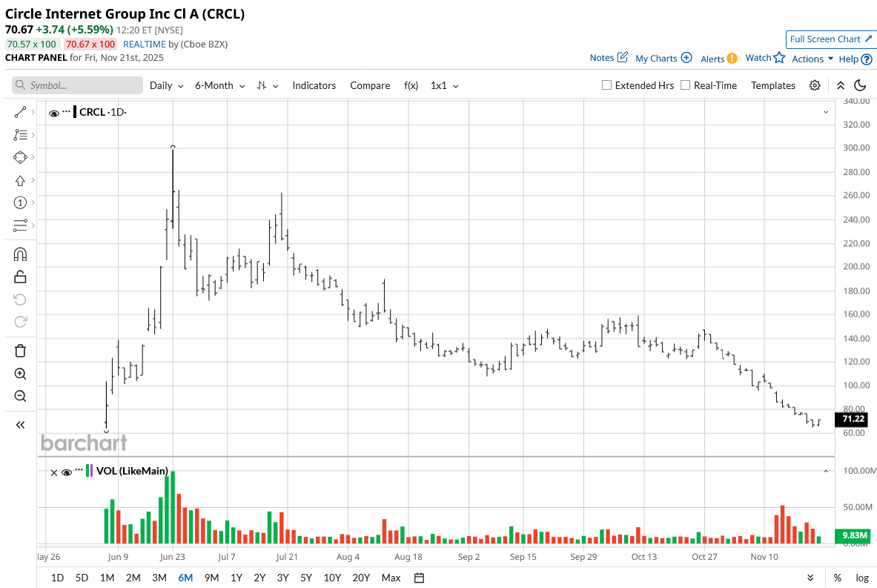This screenshot has height=588, width=877.
Task: Add CRCL to Watch list
Action: (x=780, y=57)
